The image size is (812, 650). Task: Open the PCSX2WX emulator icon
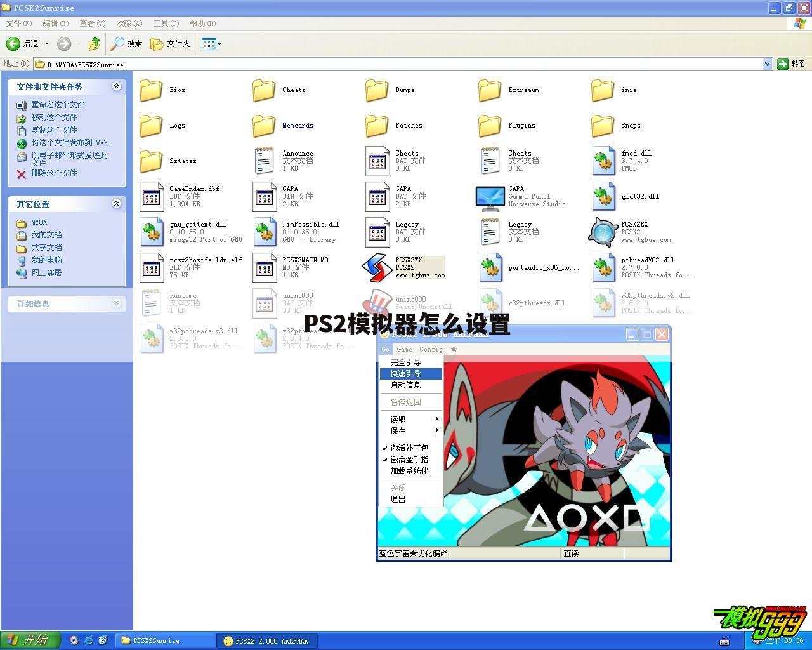tap(377, 268)
